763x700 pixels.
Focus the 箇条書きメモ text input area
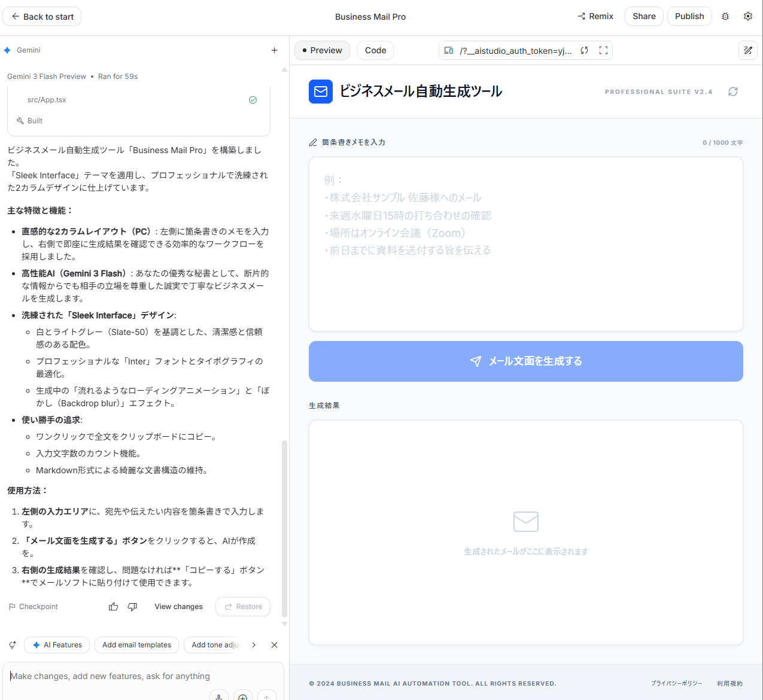point(526,244)
